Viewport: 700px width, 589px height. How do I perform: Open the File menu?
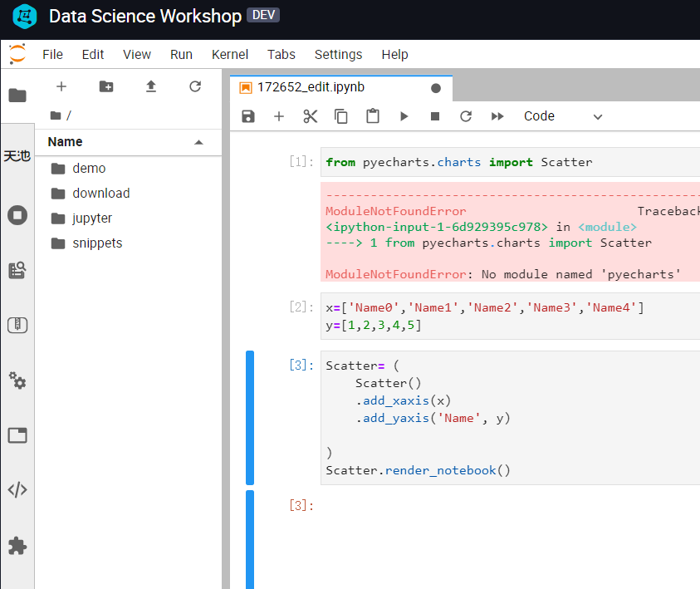click(x=52, y=55)
